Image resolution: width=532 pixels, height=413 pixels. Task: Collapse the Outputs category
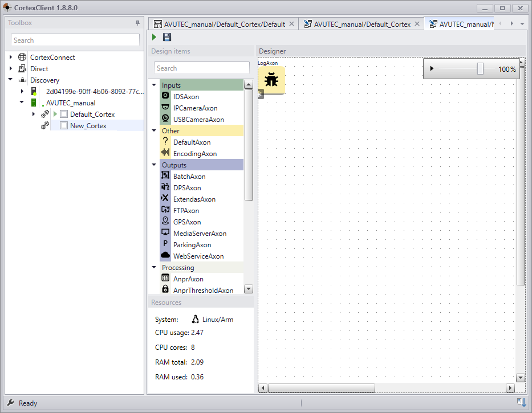[x=154, y=165]
